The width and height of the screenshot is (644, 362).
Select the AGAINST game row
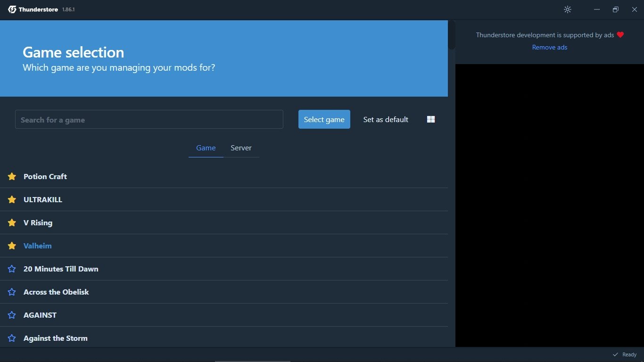pyautogui.click(x=224, y=315)
